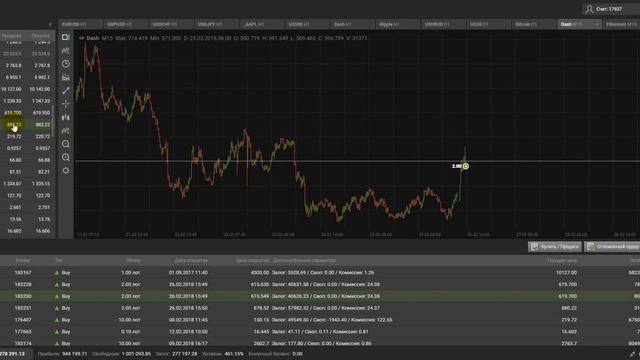The image size is (640, 360).
Task: Open the USDCHF H1 chart tab
Action: click(171, 24)
